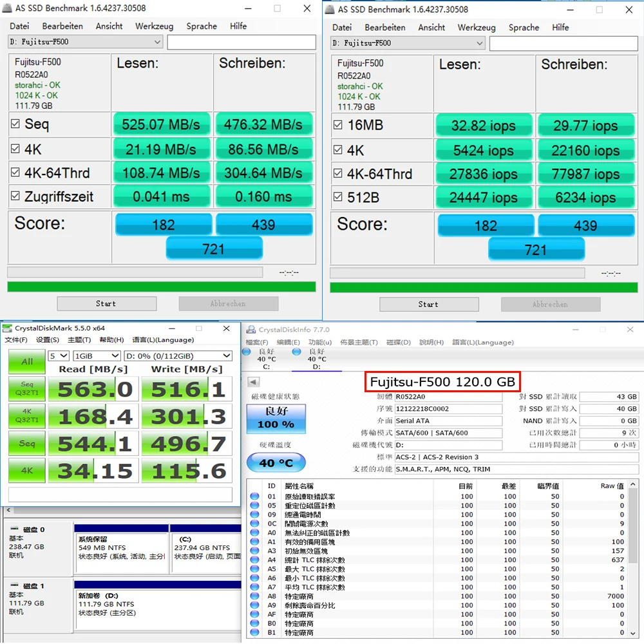Open 文件(F) menu in CrystalDiskMark
The height and width of the screenshot is (644, 644).
point(16,340)
